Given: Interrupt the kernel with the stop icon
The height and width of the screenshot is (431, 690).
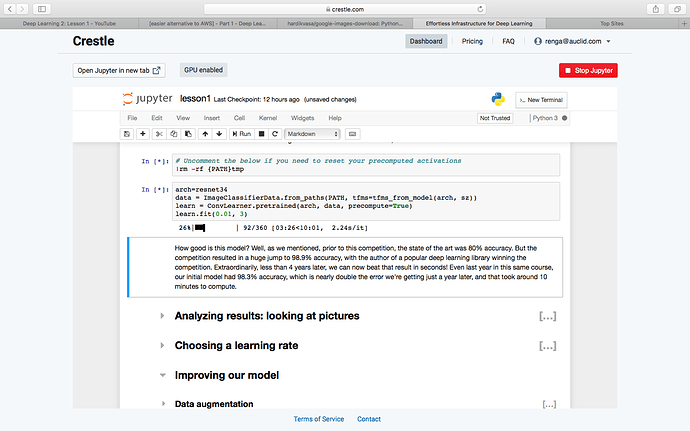Looking at the screenshot, I should [261, 133].
